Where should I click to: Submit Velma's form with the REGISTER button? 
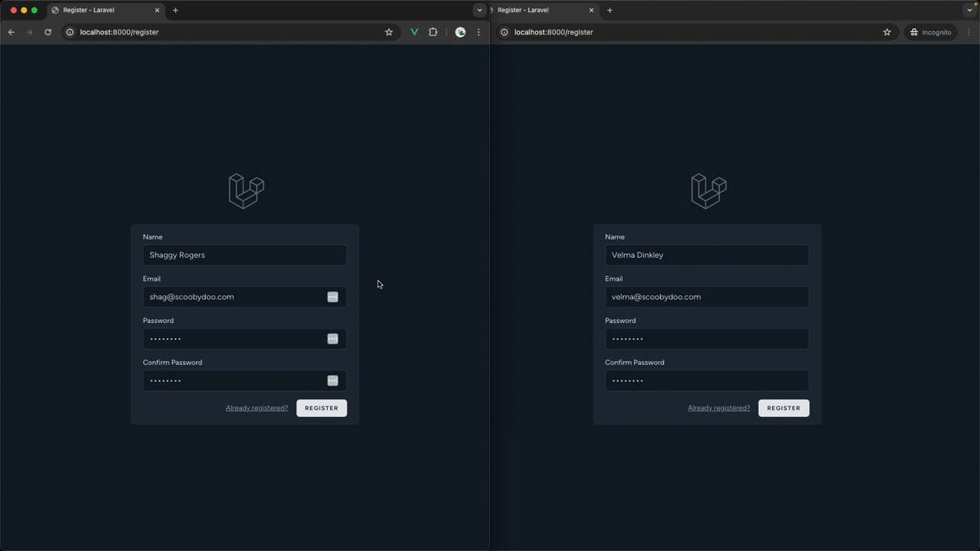click(x=784, y=408)
